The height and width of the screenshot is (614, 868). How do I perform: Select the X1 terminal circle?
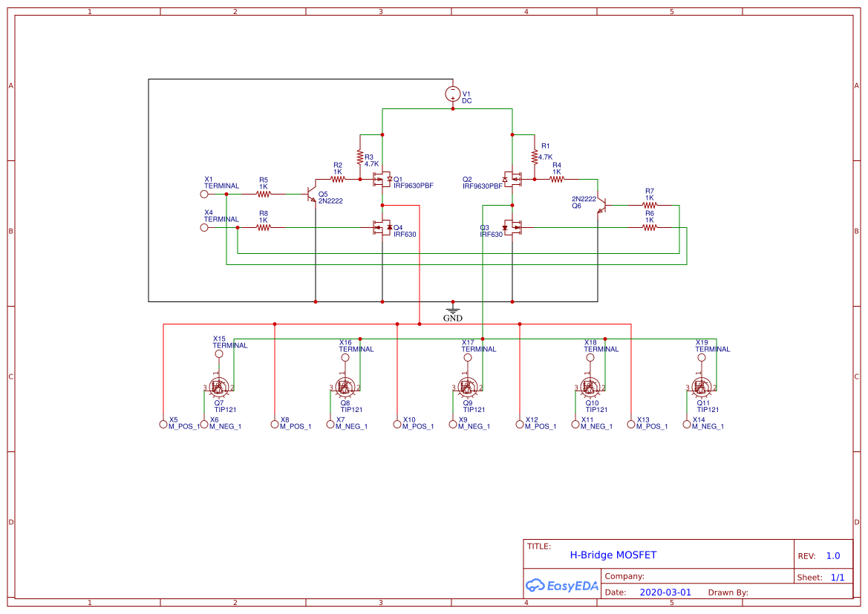point(204,195)
